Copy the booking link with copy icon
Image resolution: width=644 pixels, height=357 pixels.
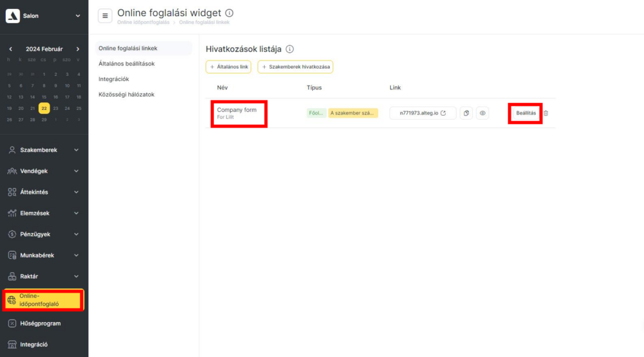(x=466, y=113)
